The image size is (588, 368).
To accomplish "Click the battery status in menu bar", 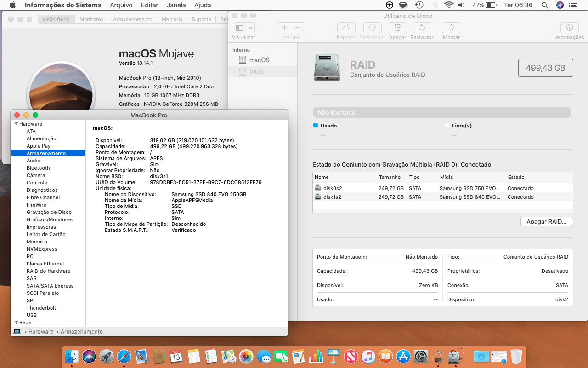I will point(485,5).
